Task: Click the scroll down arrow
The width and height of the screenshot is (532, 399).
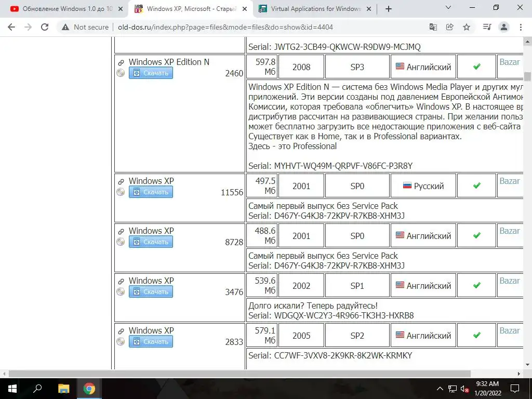Action: click(527, 365)
